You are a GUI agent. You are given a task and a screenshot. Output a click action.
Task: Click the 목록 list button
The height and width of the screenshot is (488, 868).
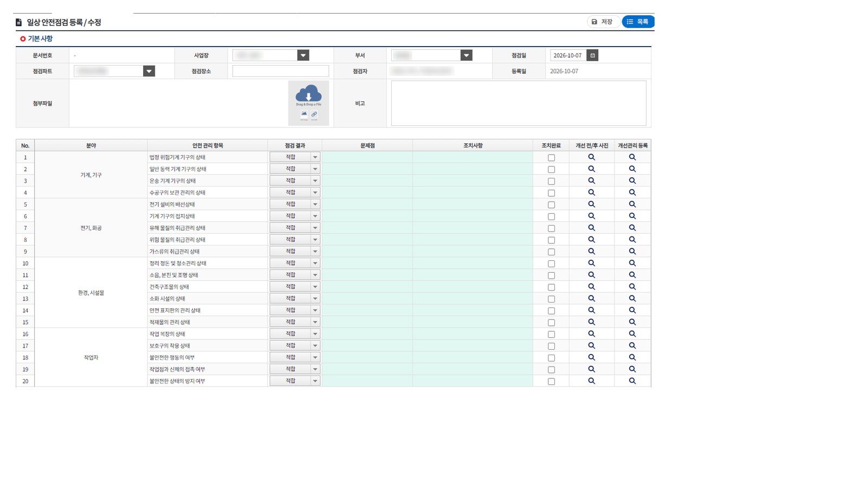point(638,22)
